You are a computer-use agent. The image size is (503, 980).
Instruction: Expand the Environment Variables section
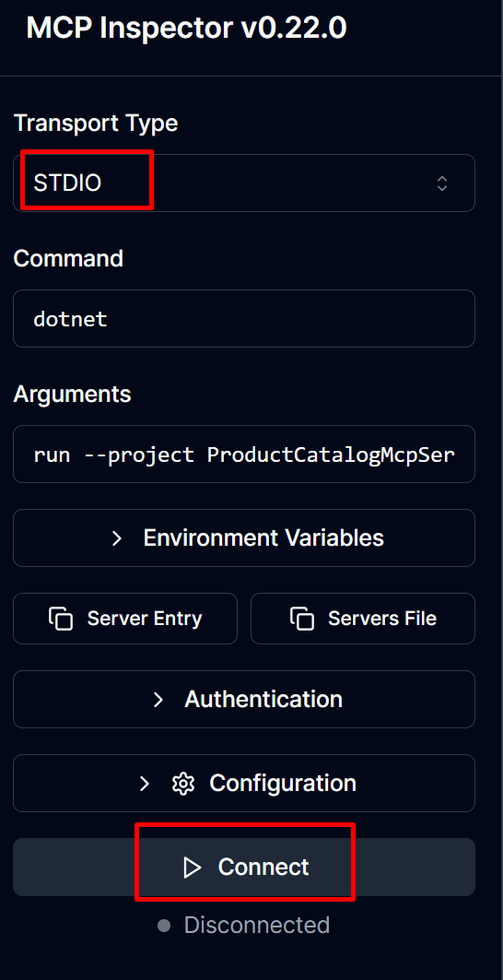[x=244, y=538]
